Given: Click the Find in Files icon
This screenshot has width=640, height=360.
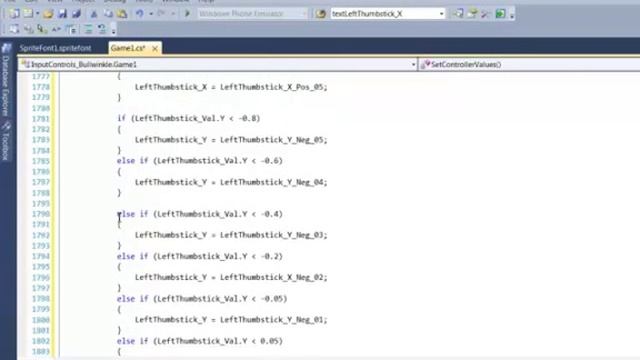Looking at the screenshot, I should click(x=321, y=14).
